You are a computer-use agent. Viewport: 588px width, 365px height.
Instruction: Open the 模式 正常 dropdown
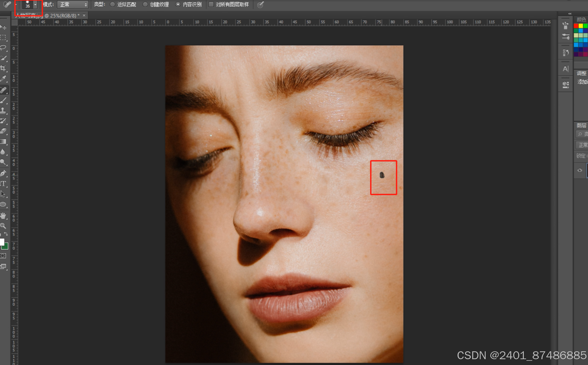[x=73, y=4]
